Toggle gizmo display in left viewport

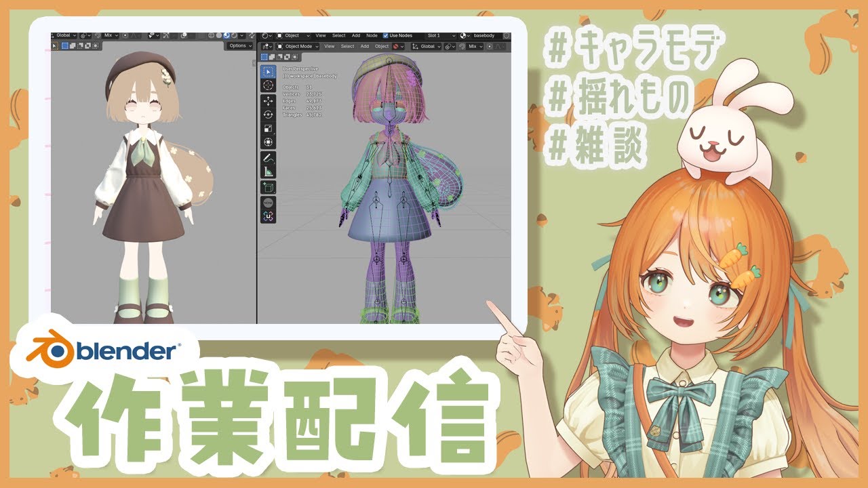(166, 35)
